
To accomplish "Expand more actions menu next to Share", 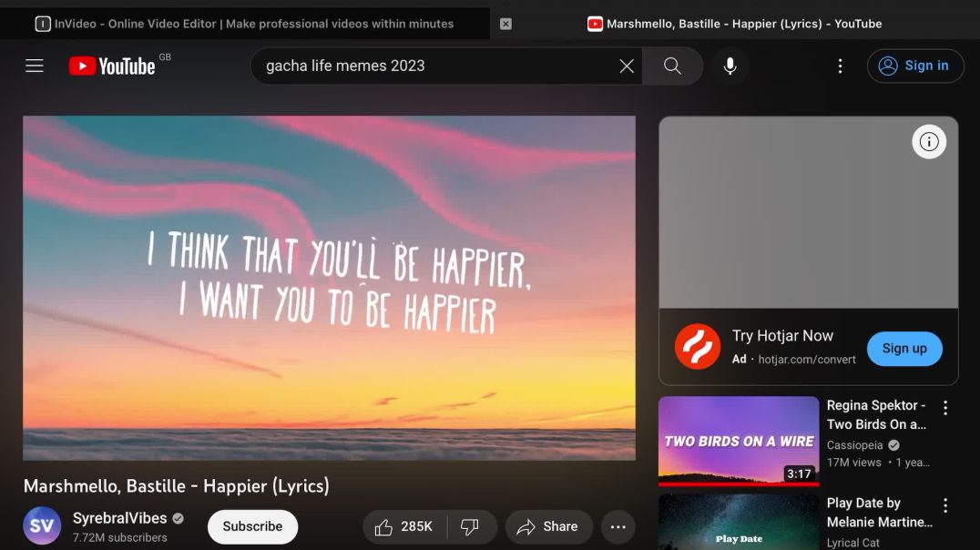I will click(x=618, y=526).
